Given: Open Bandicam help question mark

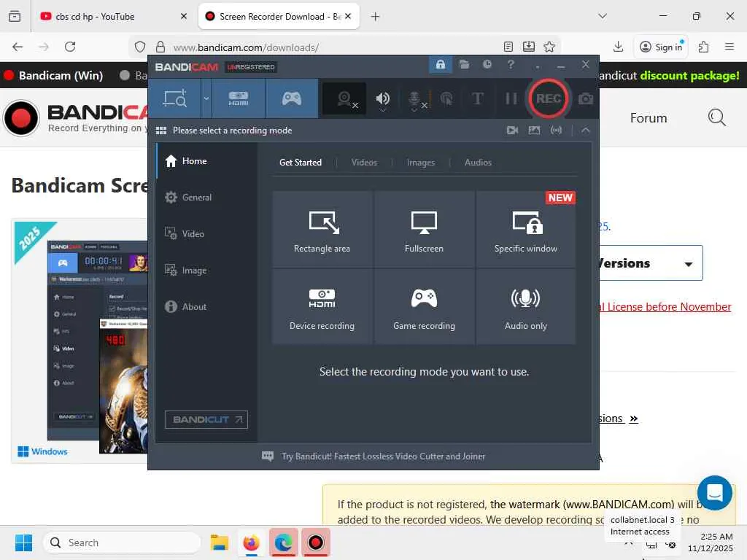Looking at the screenshot, I should pyautogui.click(x=510, y=64).
